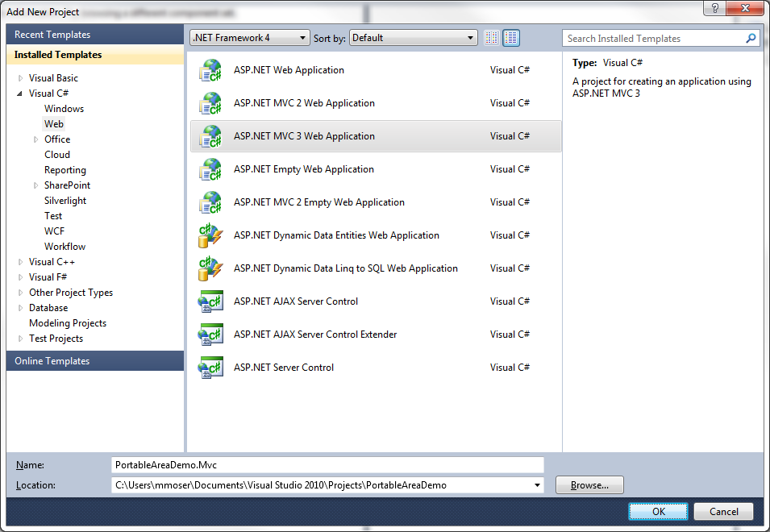Click the project Name text field
770x532 pixels.
[x=327, y=465]
